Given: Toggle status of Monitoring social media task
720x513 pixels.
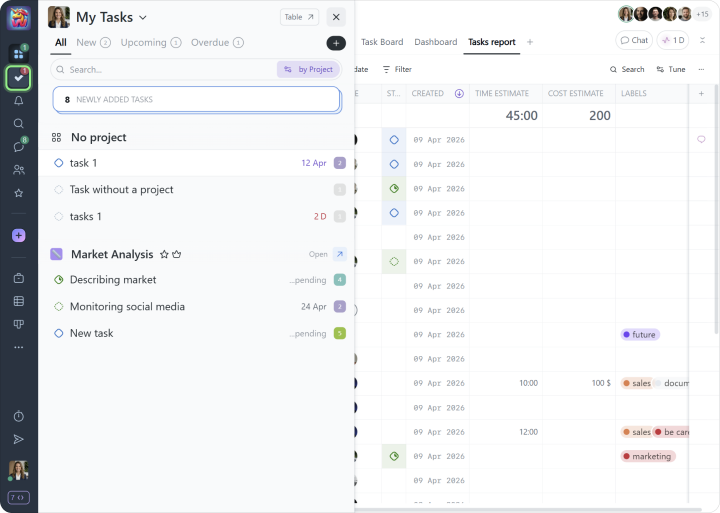Looking at the screenshot, I should 59,307.
